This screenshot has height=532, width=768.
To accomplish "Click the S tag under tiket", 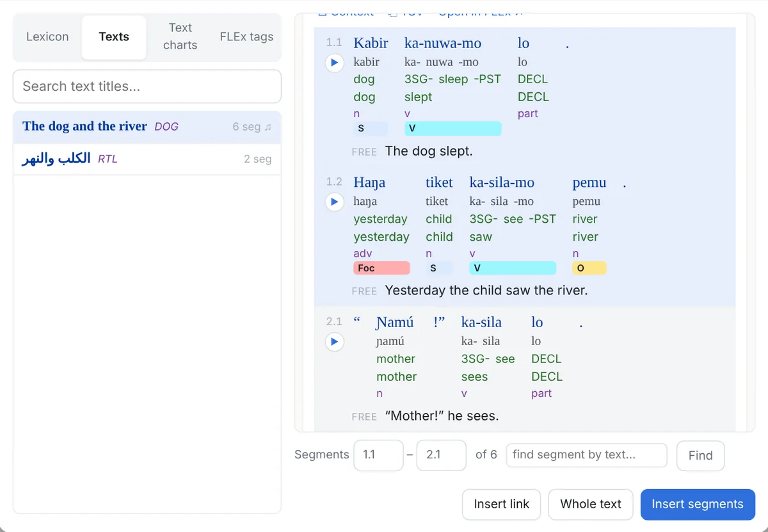I will 439,268.
